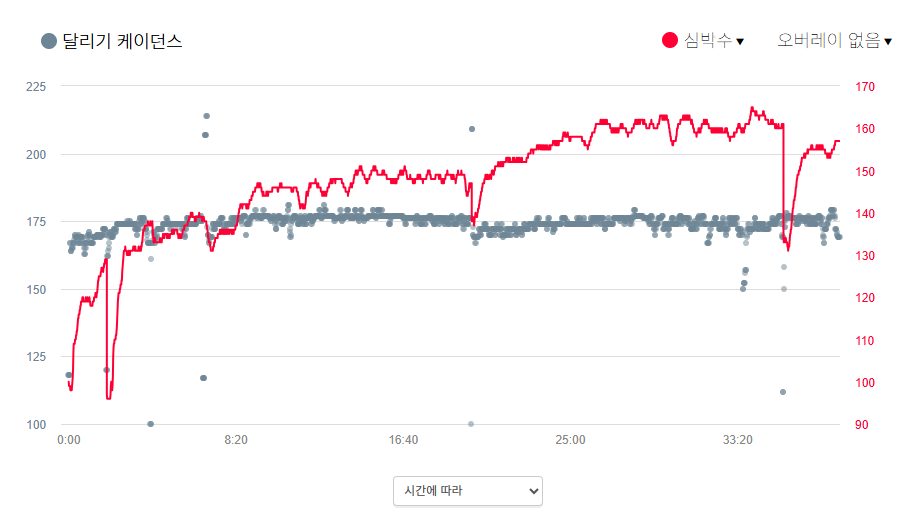The image size is (914, 524).
Task: Select the 8:20 time axis mark
Action: pos(236,440)
